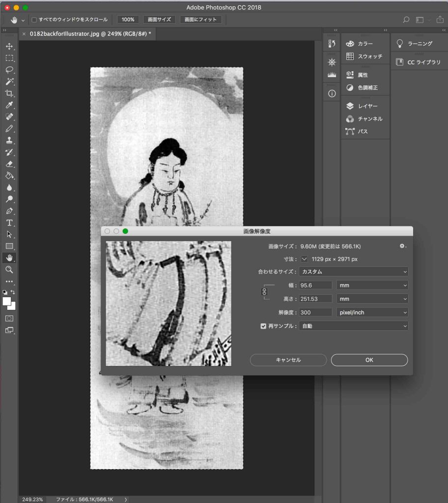Select the Dodge tool
448x503 pixels.
(x=9, y=199)
